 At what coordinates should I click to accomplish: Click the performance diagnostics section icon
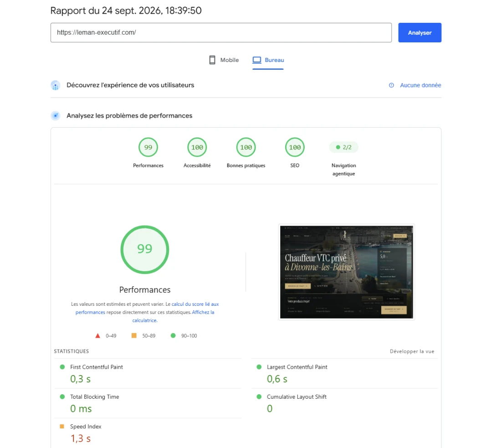55,116
